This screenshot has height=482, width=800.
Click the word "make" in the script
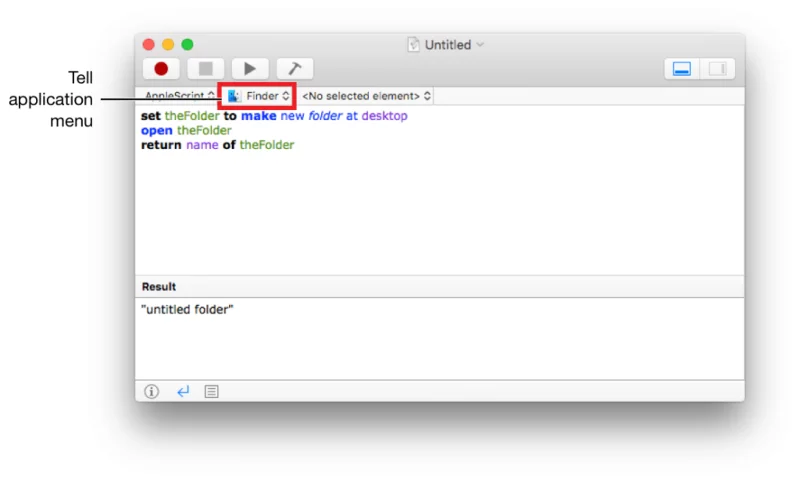[x=259, y=116]
